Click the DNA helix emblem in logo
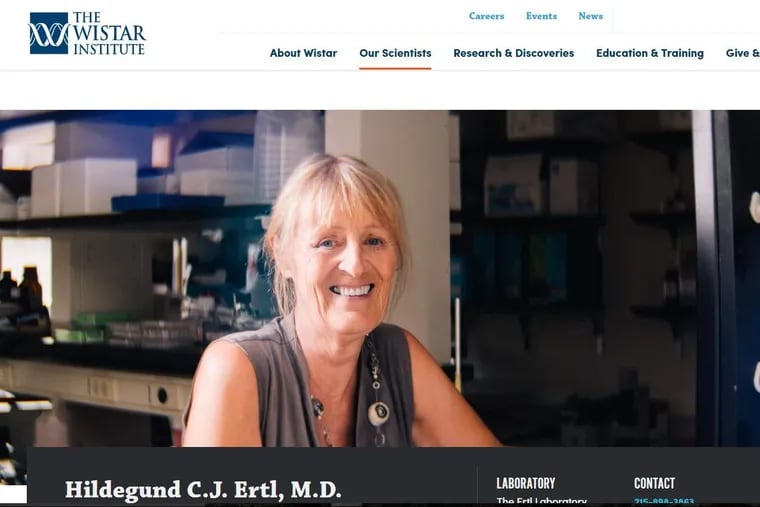 click(x=49, y=33)
